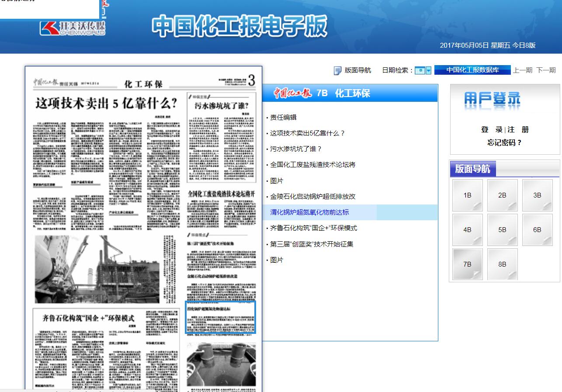The image size is (562, 392).
Task: Open the date search dropdown arrow
Action: point(427,69)
